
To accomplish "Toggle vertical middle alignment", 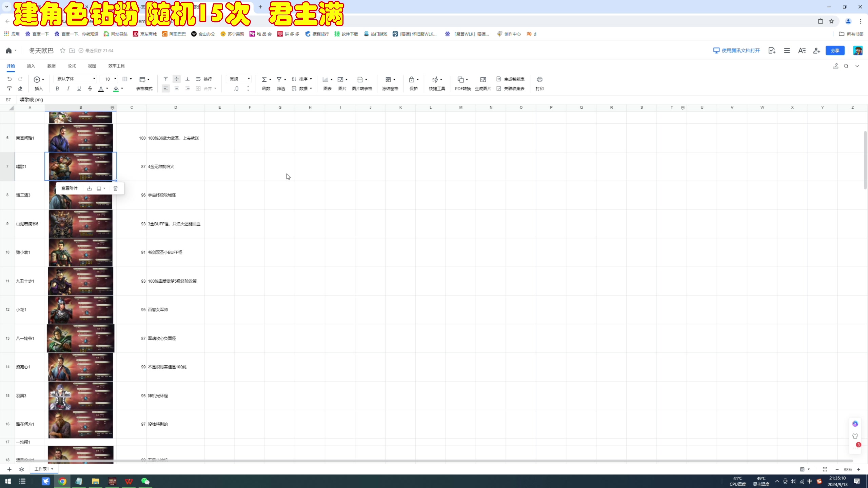I will (x=177, y=79).
